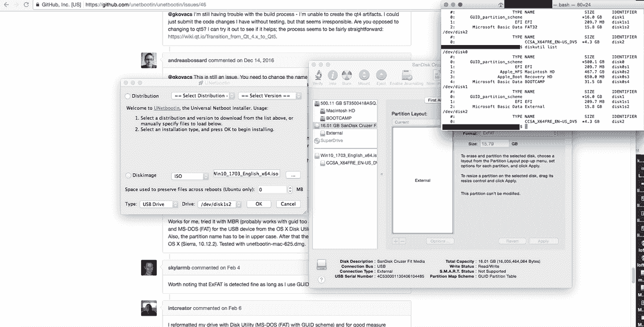Select 500.11 GB ST3500418ASQ disk

click(346, 102)
